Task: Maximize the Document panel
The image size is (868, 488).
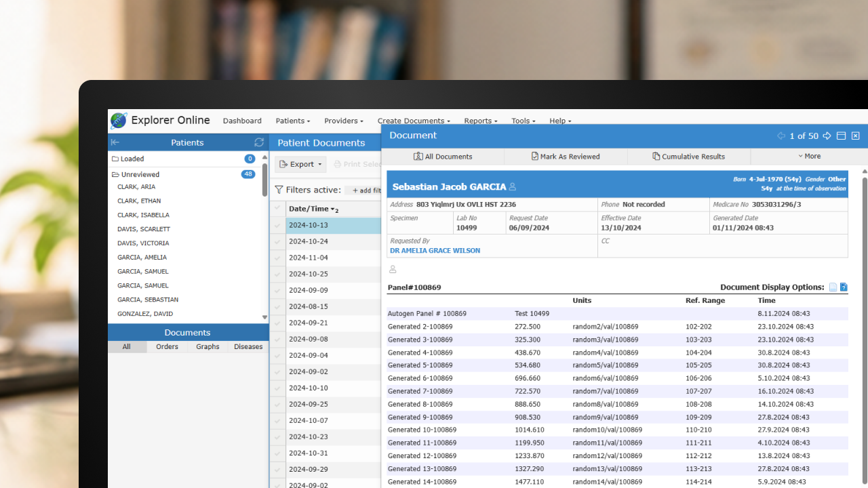Action: tap(841, 136)
